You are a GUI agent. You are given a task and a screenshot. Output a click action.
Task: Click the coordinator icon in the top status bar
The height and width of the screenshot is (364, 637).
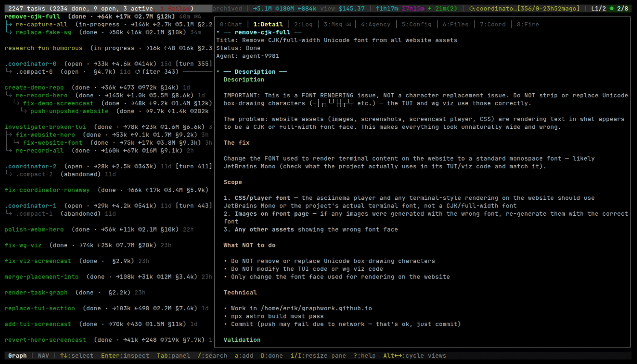tap(472, 9)
